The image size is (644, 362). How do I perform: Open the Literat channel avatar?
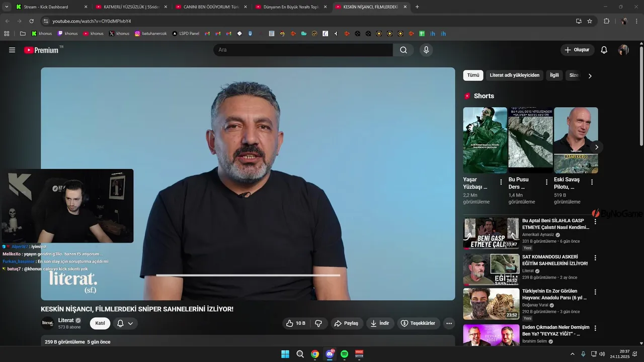pos(48,323)
